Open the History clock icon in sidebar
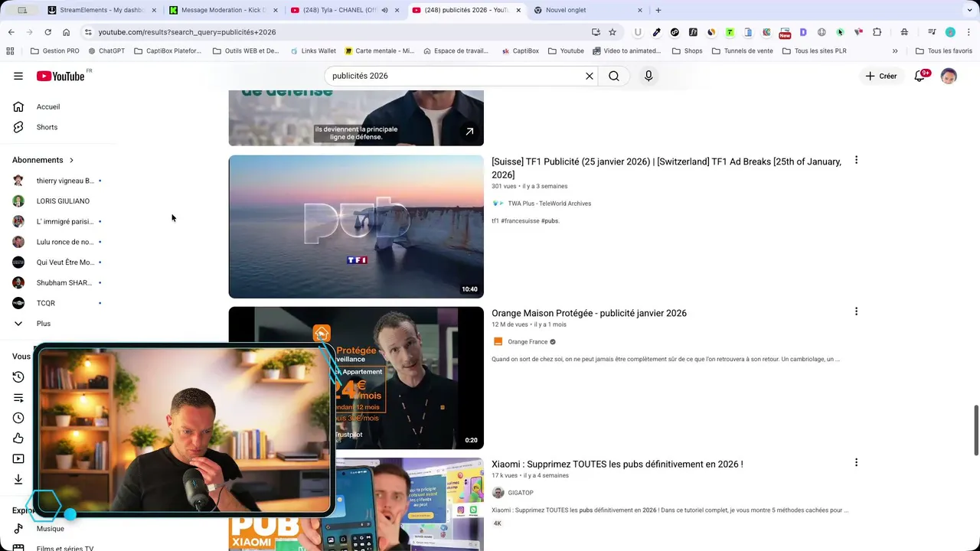 (18, 377)
